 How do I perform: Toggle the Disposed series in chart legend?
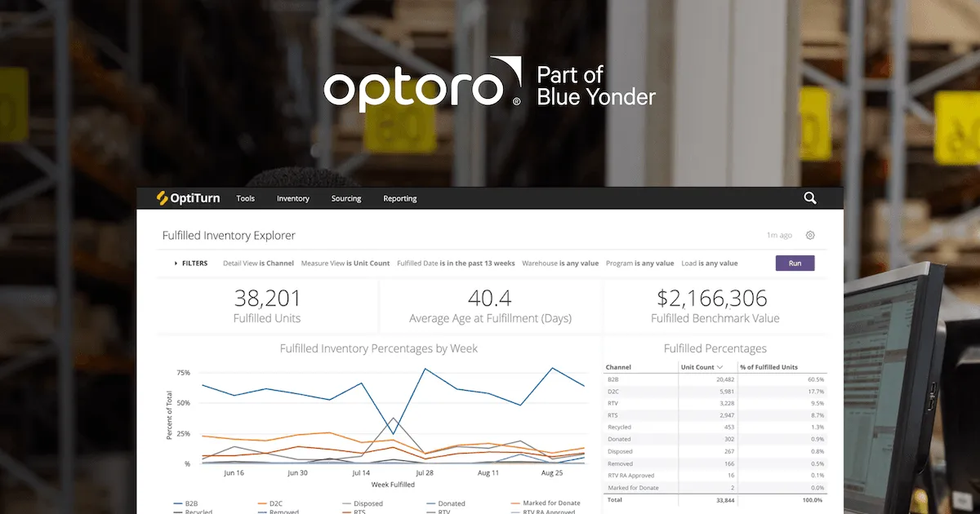tap(361, 503)
